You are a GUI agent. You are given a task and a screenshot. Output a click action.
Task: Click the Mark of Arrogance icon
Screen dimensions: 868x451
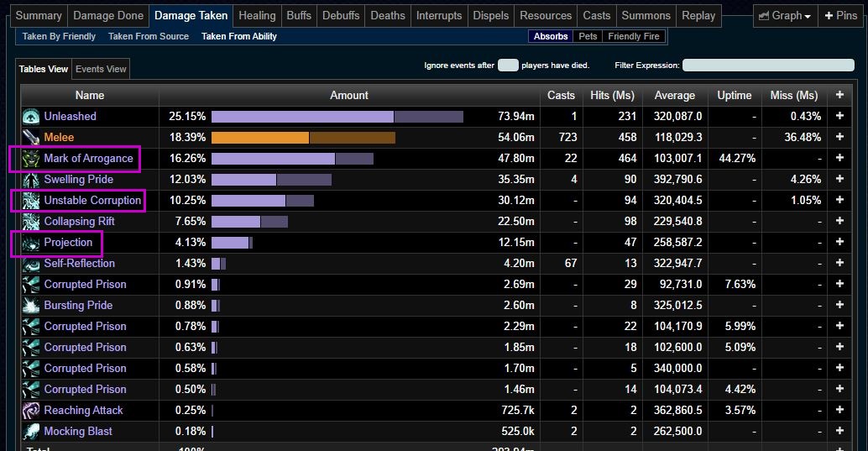pos(31,159)
